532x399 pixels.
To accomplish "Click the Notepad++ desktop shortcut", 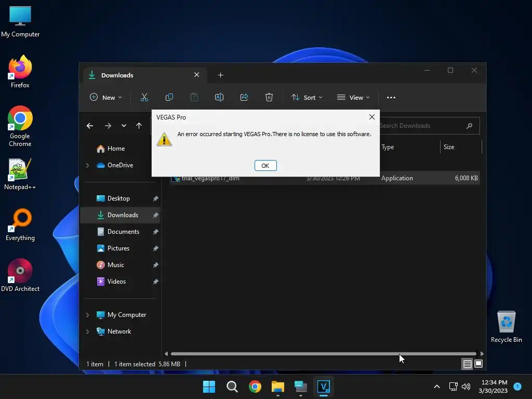I will pos(20,174).
